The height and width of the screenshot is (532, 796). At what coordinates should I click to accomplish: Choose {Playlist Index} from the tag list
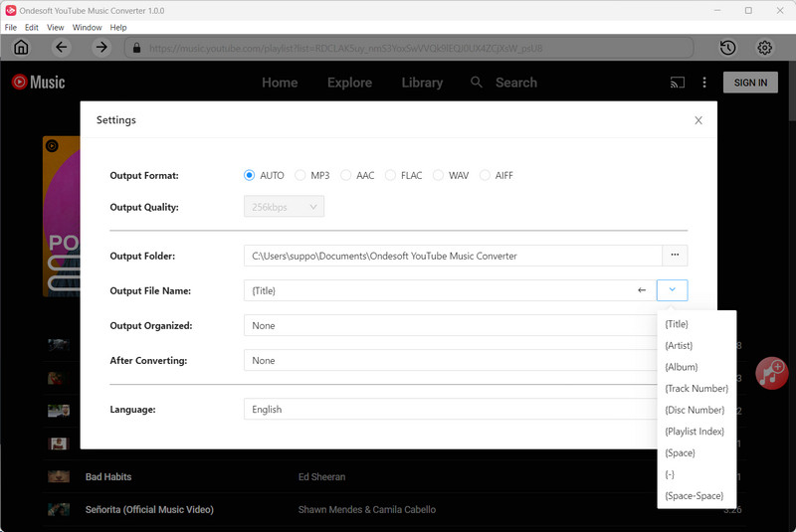(696, 432)
